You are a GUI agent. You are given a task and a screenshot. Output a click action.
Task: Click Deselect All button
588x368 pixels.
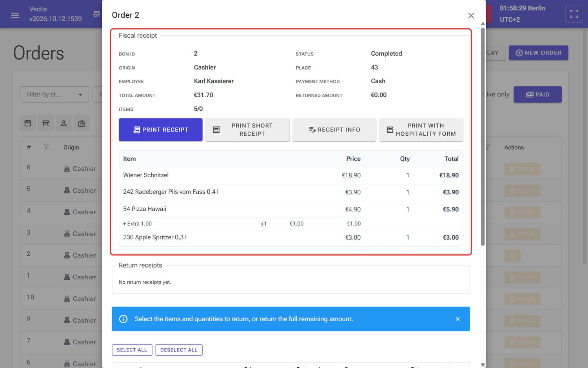(179, 350)
